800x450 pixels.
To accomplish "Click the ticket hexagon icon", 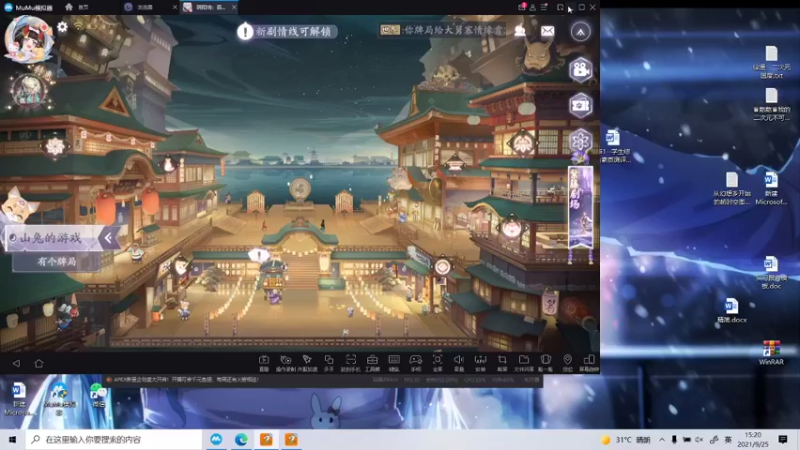I will pyautogui.click(x=581, y=106).
